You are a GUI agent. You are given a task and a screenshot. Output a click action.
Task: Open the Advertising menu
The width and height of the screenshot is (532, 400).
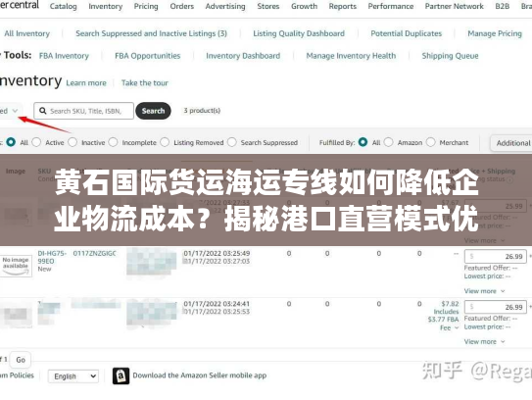[x=225, y=6]
